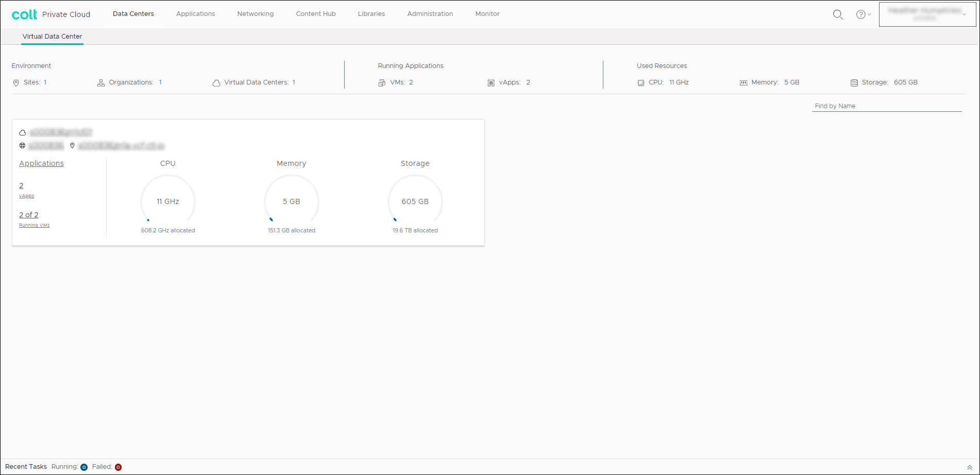Click the Virtual Data Centers: 1 text
The height and width of the screenshot is (475, 980).
coord(260,82)
